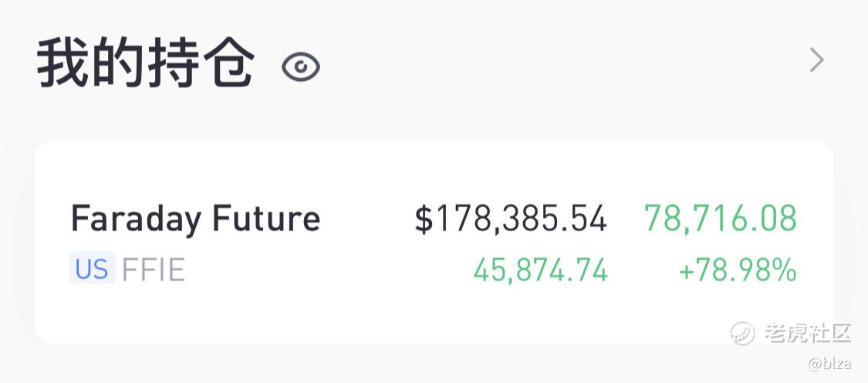Screen dimensions: 868x383
Task: Click the word Future in stock name
Action: pos(266,218)
